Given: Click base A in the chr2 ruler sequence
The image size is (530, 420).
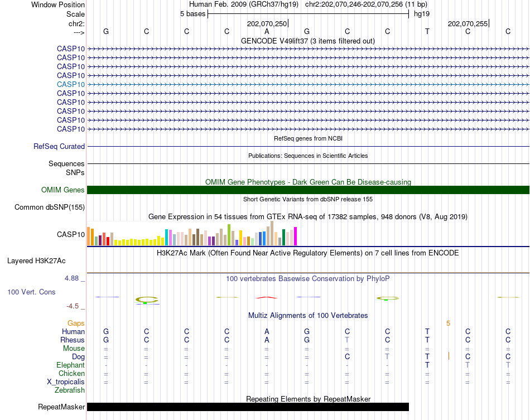Looking at the screenshot, I should pos(267,31).
